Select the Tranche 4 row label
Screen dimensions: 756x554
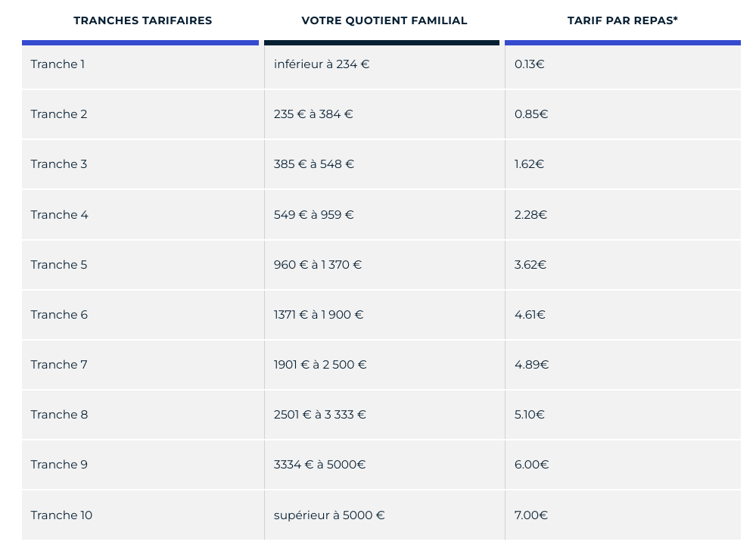pyautogui.click(x=59, y=215)
